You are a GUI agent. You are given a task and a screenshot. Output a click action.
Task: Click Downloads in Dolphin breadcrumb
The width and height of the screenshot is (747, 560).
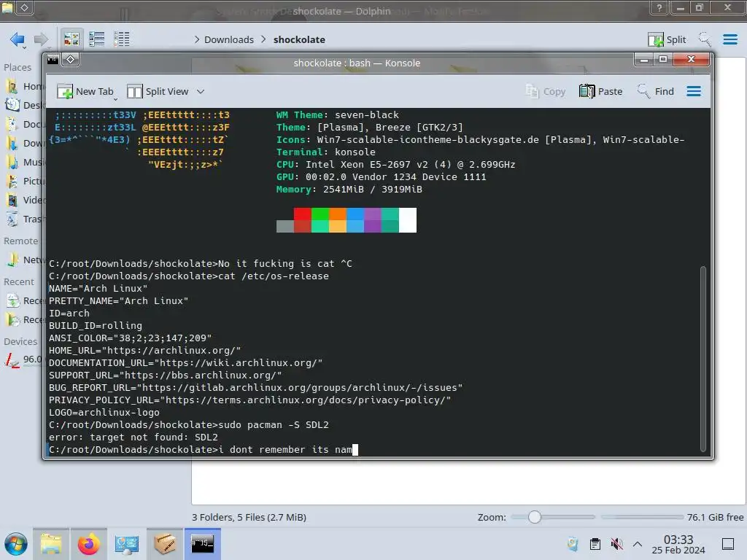(228, 39)
